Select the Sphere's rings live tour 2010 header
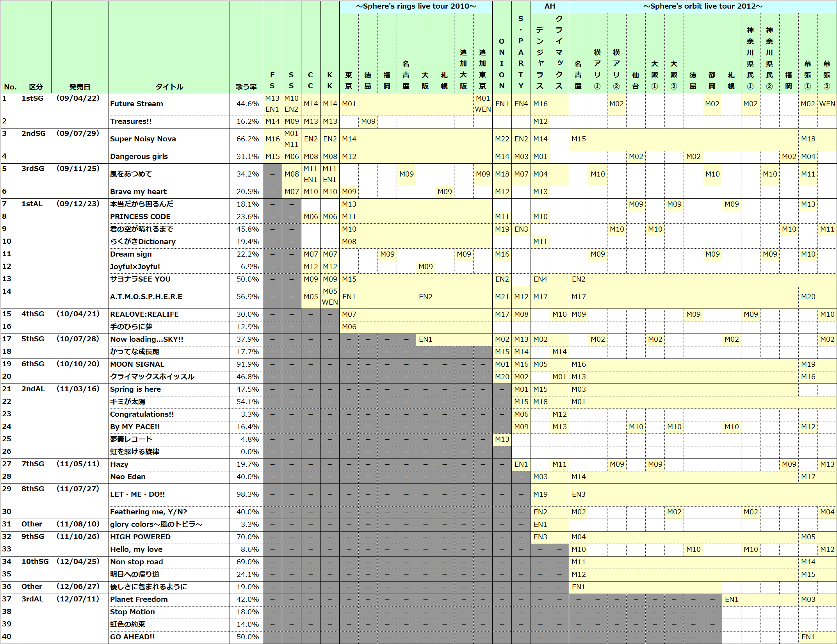 tap(415, 6)
